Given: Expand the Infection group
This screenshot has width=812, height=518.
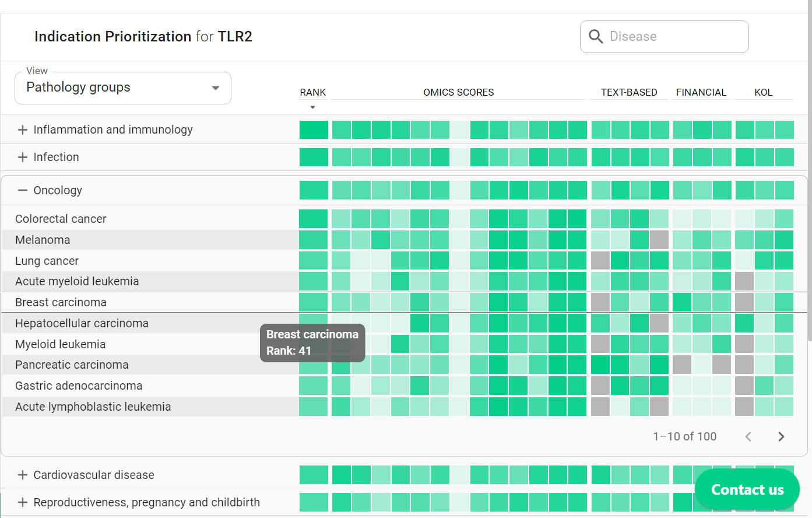Looking at the screenshot, I should point(22,157).
